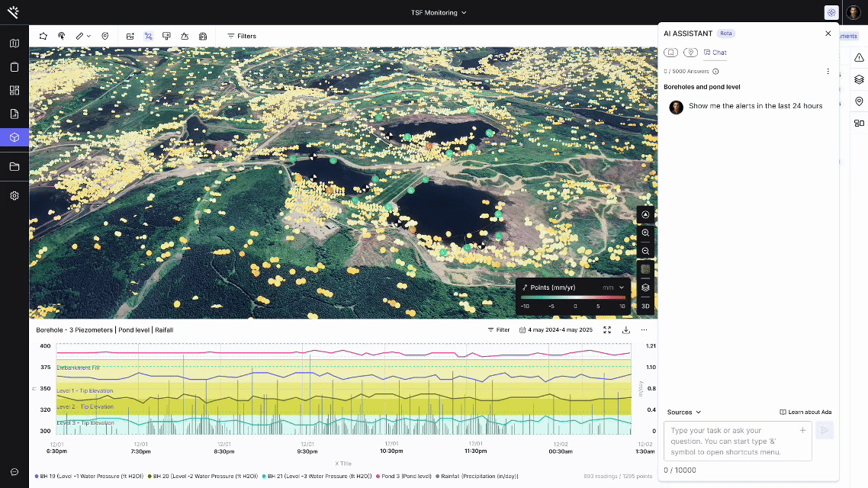
Task: Select the polygon draw tool
Action: pos(43,36)
